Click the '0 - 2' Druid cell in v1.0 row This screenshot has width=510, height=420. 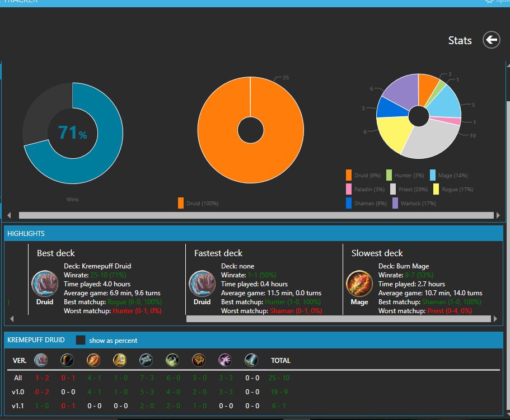[x=42, y=391]
